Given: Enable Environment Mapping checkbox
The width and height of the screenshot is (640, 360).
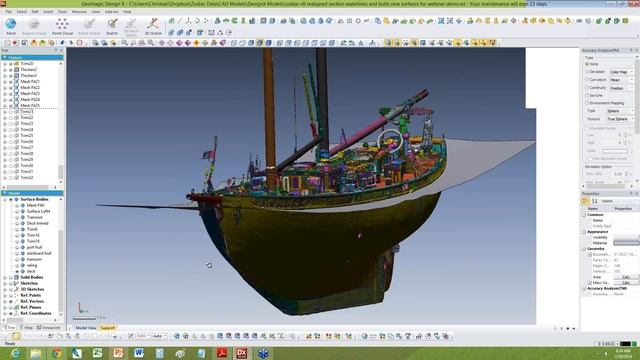Looking at the screenshot, I should (587, 103).
